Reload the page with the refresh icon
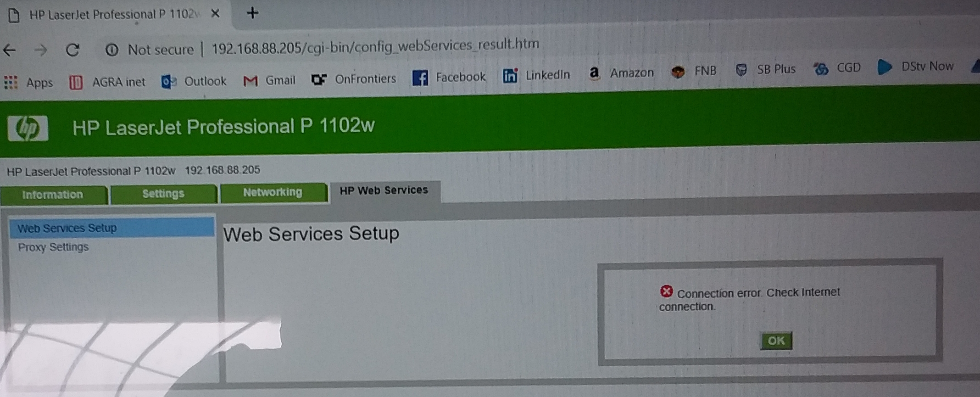 click(x=72, y=50)
